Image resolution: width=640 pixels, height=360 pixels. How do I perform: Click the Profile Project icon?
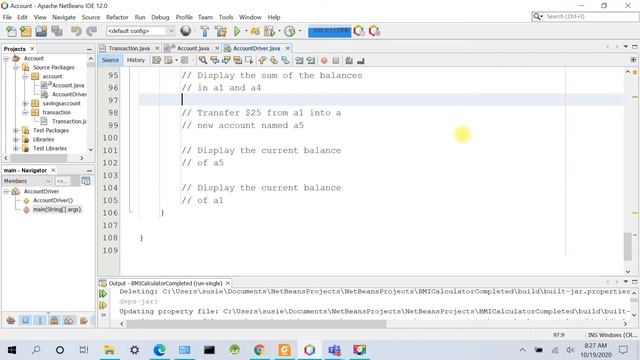pyautogui.click(x=289, y=31)
